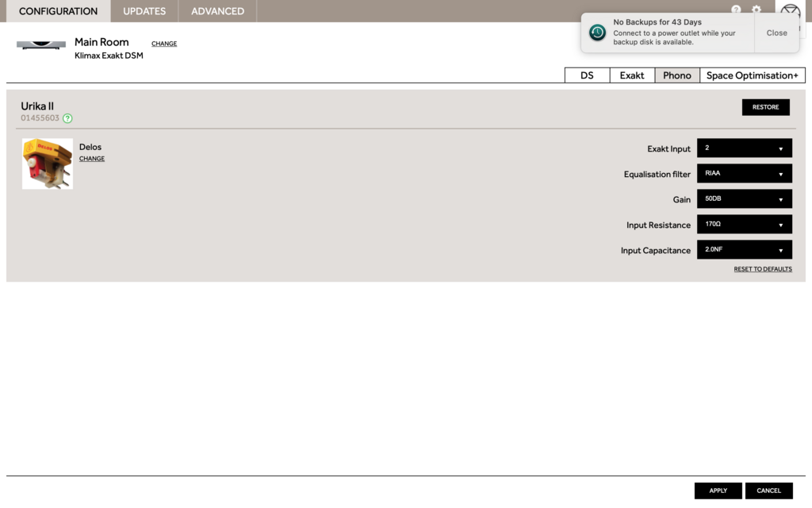Open the Gain dropdown showing 50DB
The image size is (812, 508).
744,199
